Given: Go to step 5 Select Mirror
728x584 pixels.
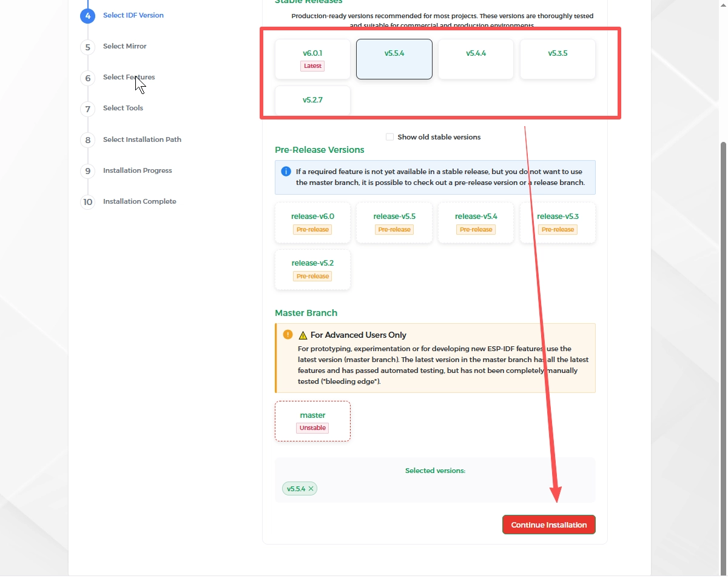Looking at the screenshot, I should [113, 47].
